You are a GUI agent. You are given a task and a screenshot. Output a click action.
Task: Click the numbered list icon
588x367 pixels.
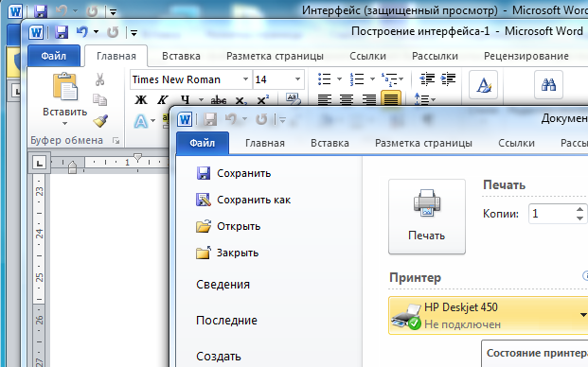[x=357, y=79]
